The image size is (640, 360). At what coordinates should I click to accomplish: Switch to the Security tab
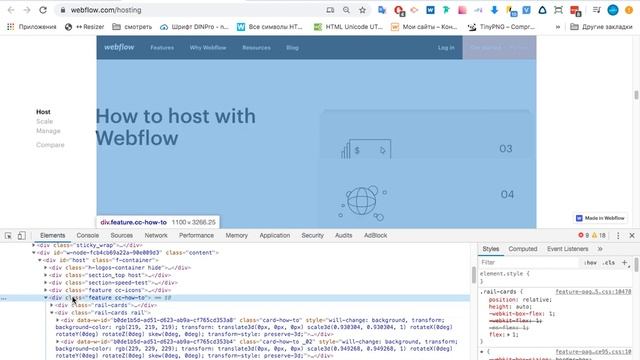click(313, 236)
